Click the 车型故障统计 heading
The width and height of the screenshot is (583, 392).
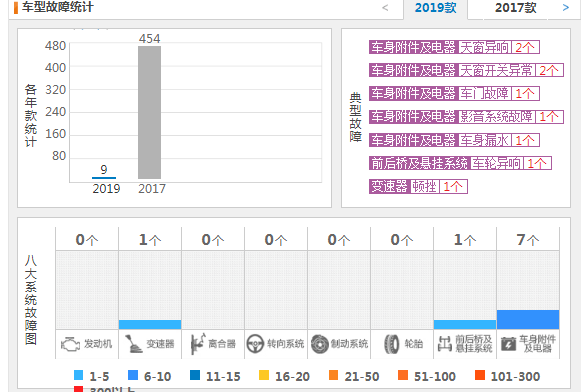click(x=58, y=7)
